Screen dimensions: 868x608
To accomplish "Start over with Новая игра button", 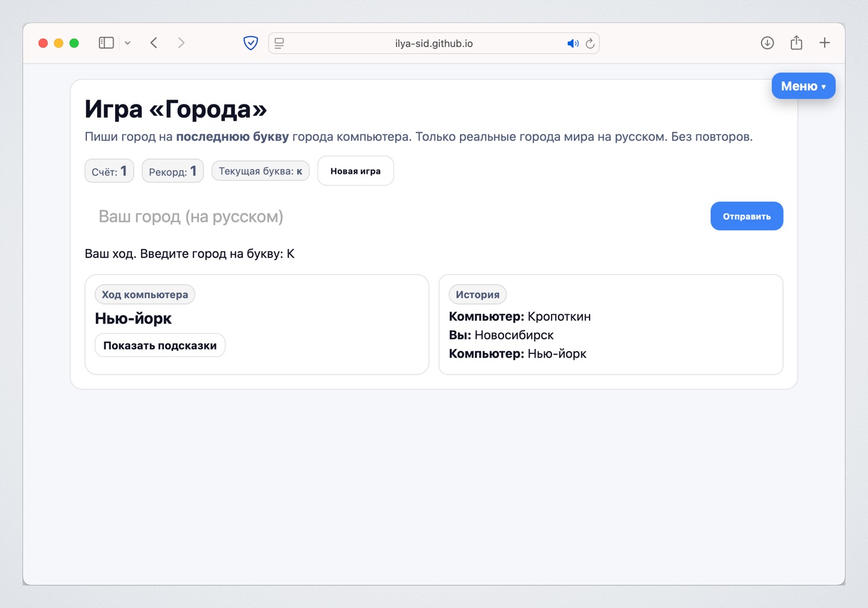I will coord(355,171).
